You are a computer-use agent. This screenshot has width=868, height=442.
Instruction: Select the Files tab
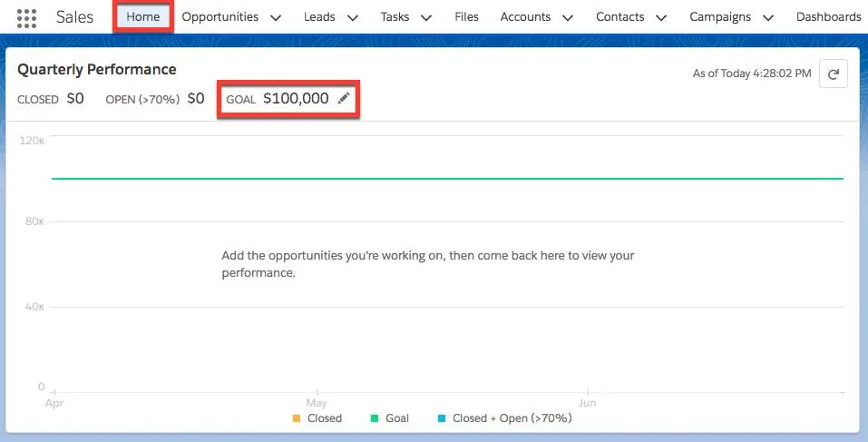click(x=467, y=16)
